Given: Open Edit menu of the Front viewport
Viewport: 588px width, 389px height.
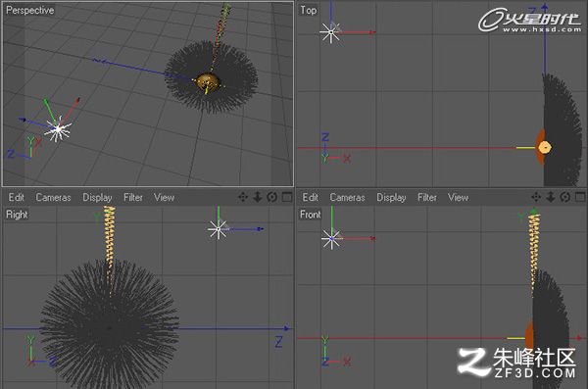Looking at the screenshot, I should [x=310, y=197].
